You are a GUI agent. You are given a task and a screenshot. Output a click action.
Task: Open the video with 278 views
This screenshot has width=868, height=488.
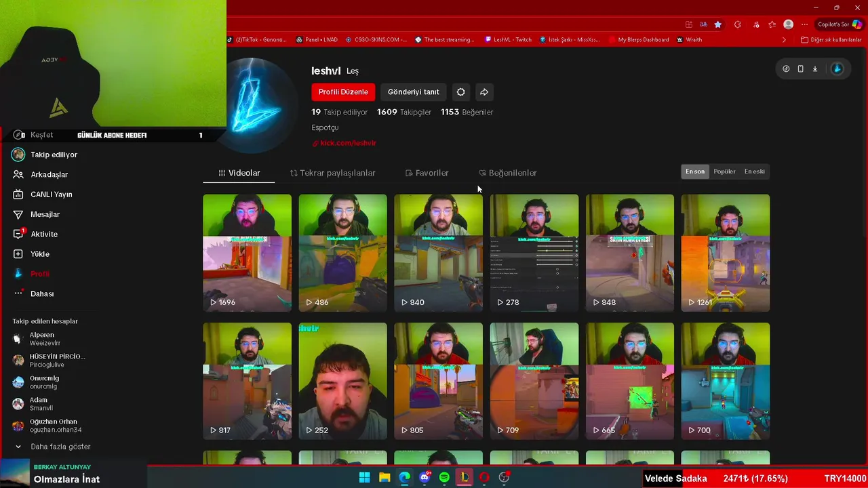tap(534, 253)
